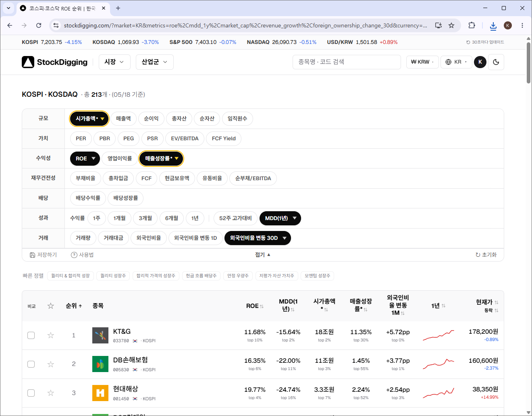
Task: Open the DB손해보험 company logo
Action: [100, 364]
